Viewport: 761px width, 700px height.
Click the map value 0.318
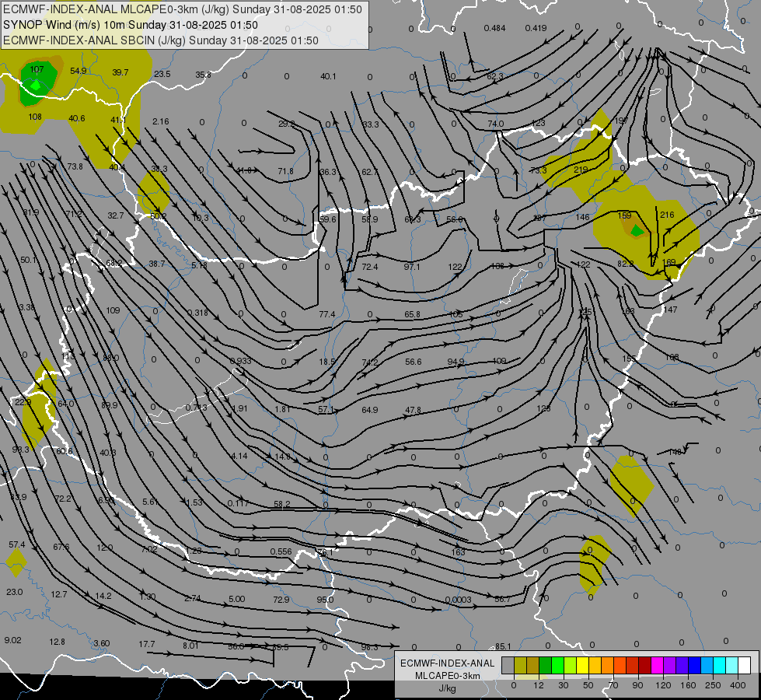[197, 313]
